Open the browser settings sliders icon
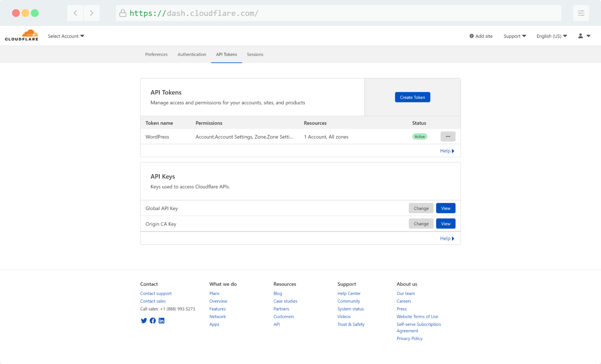The height and width of the screenshot is (364, 601). tap(581, 13)
